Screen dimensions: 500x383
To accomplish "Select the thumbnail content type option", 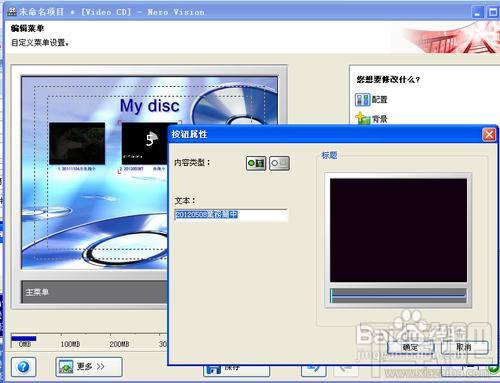I will [256, 163].
